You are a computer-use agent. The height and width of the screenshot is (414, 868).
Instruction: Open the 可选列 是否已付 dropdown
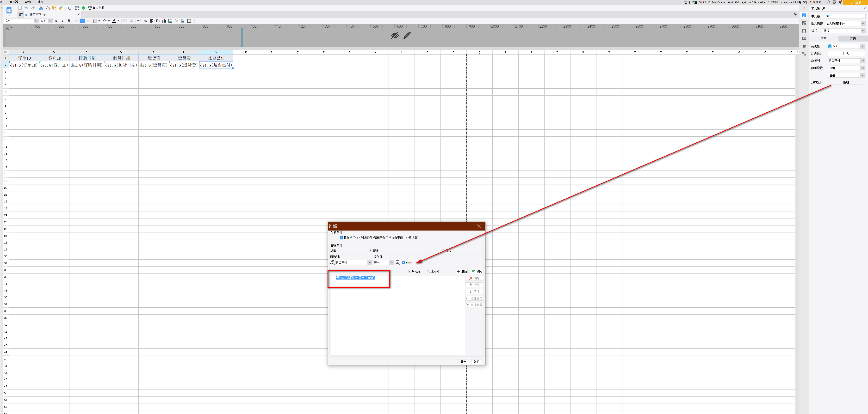coord(369,262)
